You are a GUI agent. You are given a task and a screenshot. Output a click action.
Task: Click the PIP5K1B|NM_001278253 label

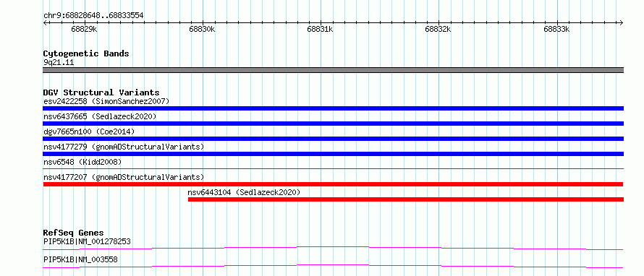[x=87, y=241]
